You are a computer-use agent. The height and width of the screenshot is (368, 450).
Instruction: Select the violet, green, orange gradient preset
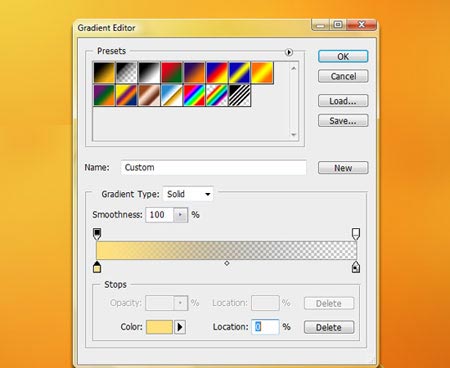click(x=104, y=95)
